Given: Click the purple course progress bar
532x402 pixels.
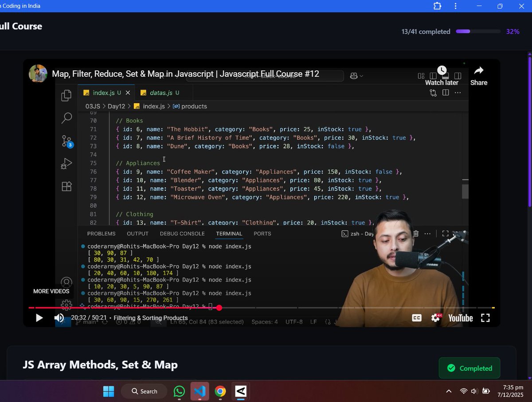Looking at the screenshot, I should (478, 31).
